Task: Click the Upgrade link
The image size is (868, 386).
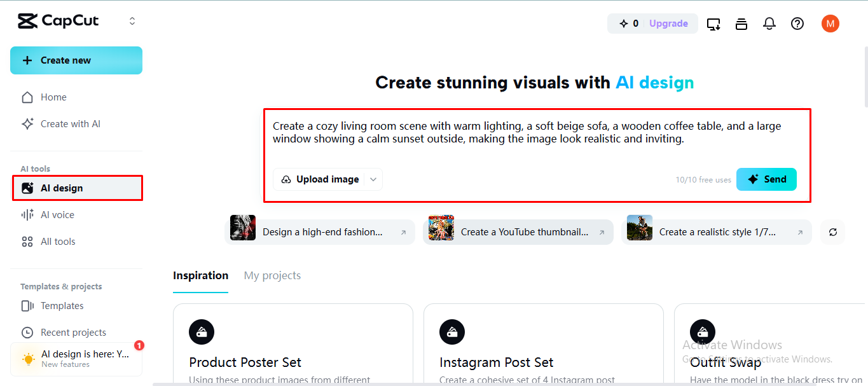Action: pyautogui.click(x=668, y=24)
